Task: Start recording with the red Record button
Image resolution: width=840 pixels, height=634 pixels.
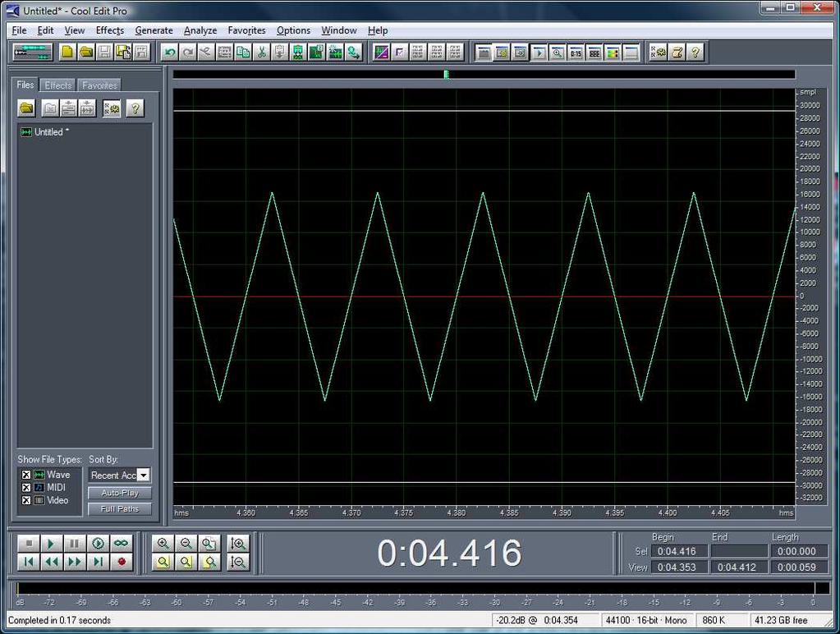Action: point(121,562)
